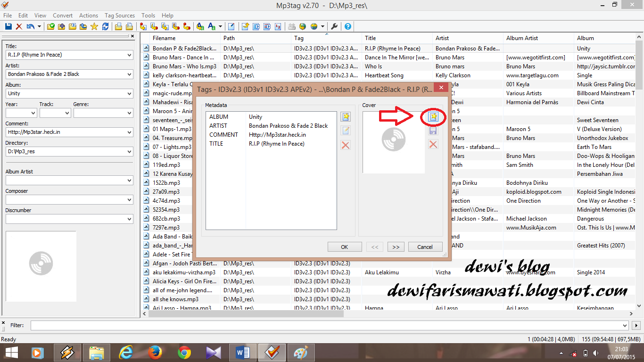The width and height of the screenshot is (644, 362).
Task: Click the Winamp icon in taskbar
Action: click(67, 353)
